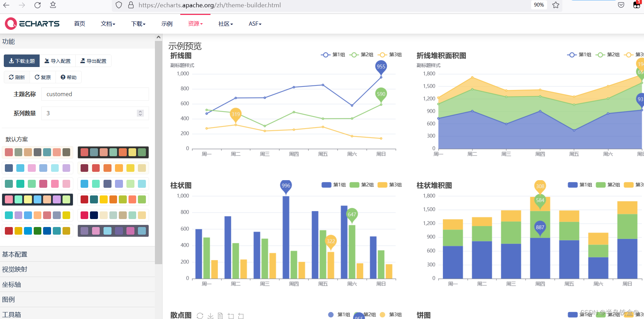Open the 资源 dropdown menu
Image resolution: width=644 pixels, height=319 pixels.
click(x=195, y=24)
